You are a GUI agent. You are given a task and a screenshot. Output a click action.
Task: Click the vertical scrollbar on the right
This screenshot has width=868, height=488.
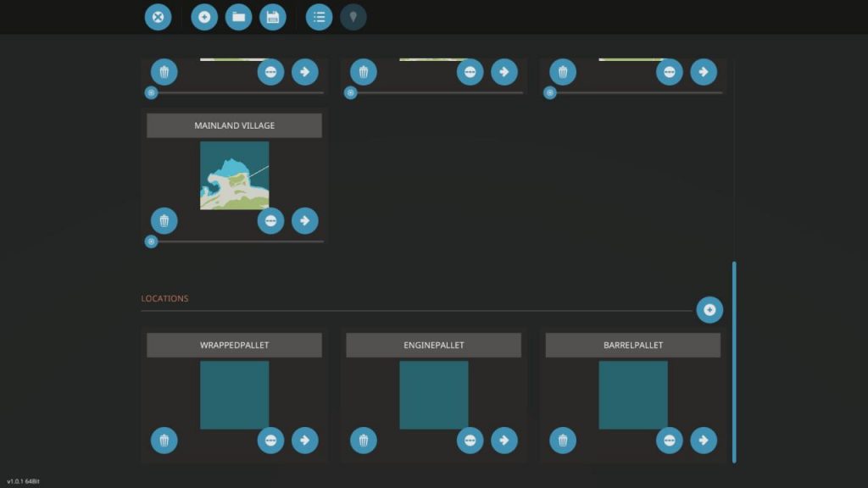(x=734, y=362)
